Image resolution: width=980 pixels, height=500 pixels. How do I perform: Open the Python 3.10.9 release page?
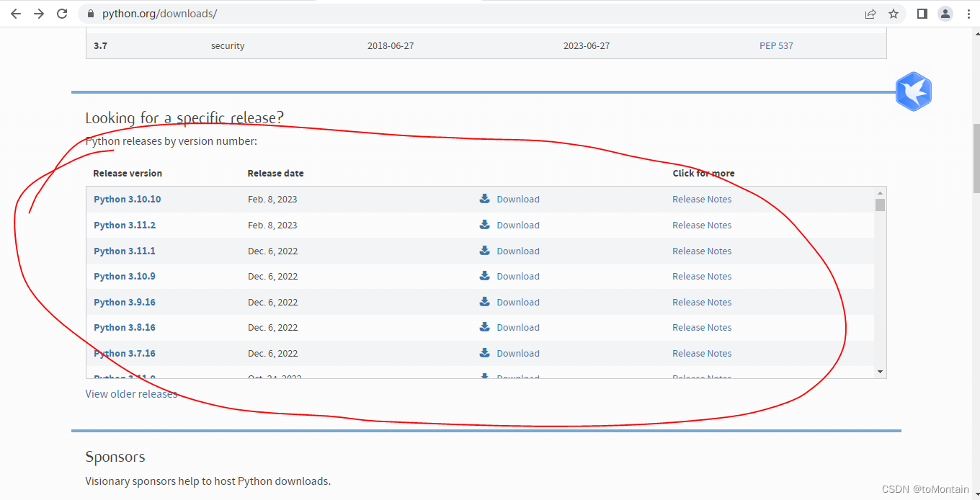125,276
